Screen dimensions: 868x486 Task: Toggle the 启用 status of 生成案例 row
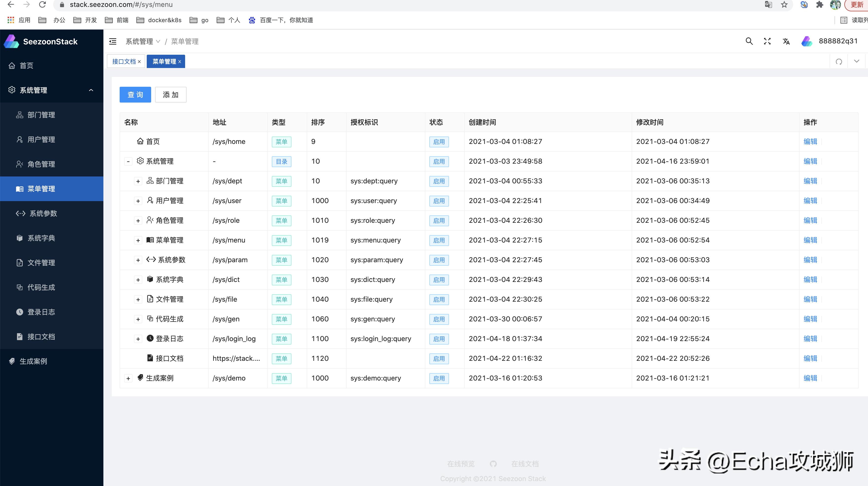pos(439,378)
